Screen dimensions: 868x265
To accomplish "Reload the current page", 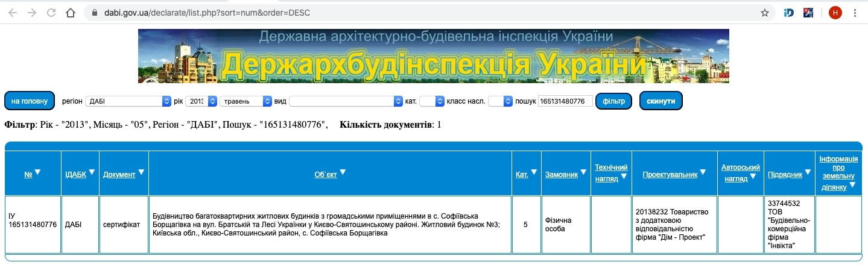I will pos(51,12).
